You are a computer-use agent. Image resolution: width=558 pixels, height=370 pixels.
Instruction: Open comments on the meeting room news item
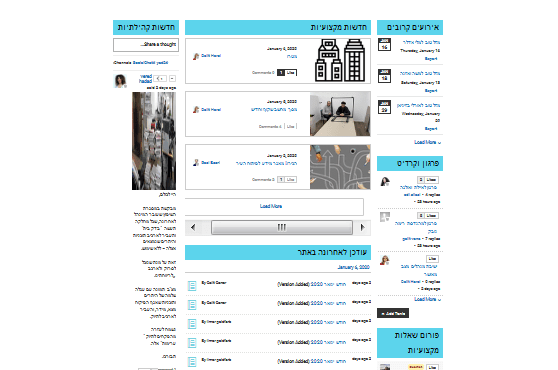[270, 126]
